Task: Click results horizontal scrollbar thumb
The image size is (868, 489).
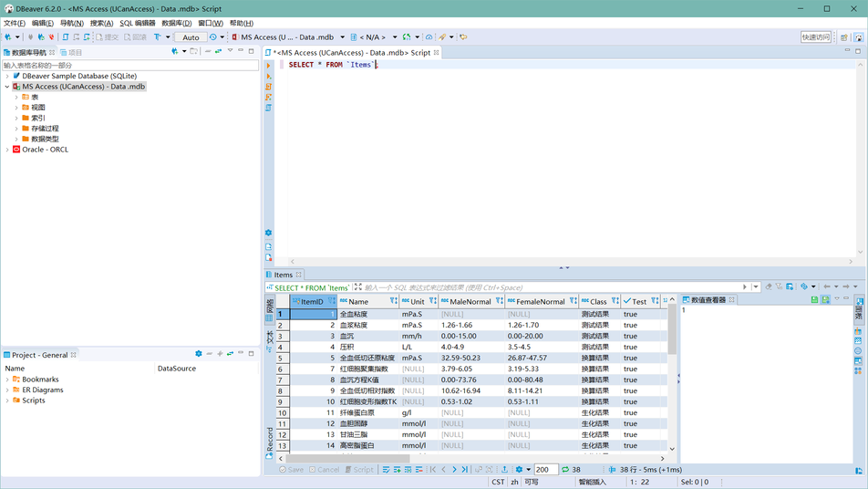Action: pos(347,459)
